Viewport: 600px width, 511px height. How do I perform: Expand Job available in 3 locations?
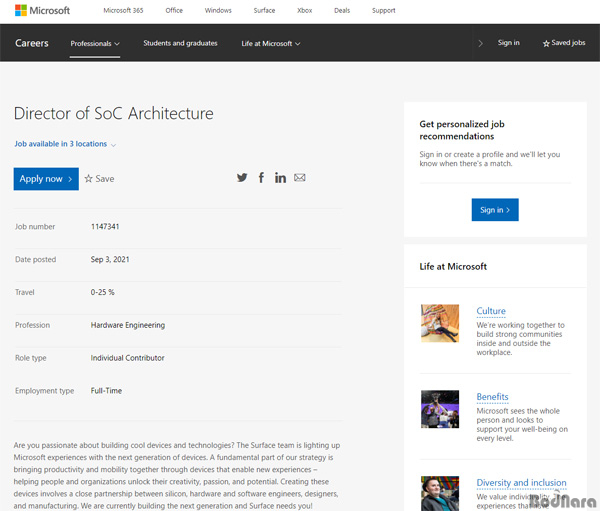tap(65, 144)
